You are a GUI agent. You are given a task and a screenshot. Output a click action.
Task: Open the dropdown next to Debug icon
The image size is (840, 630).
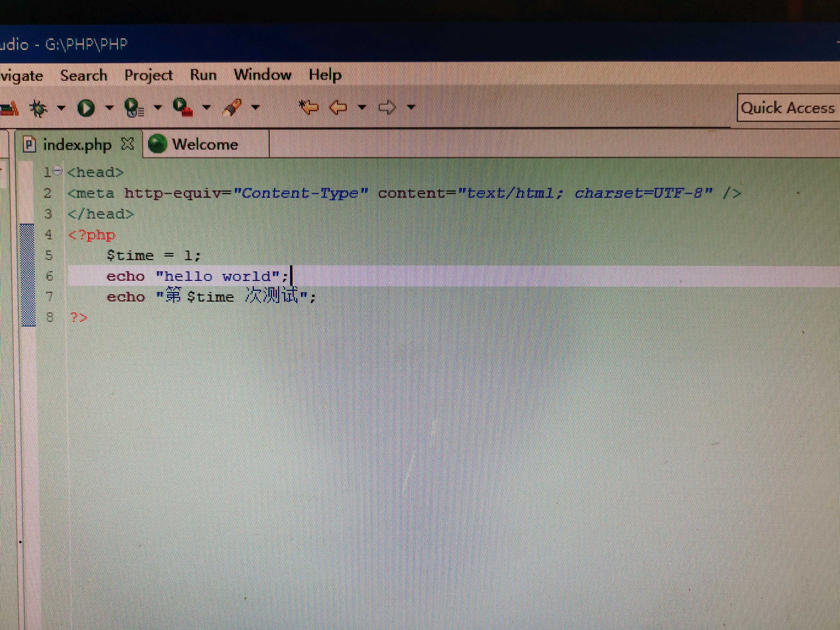(x=62, y=108)
